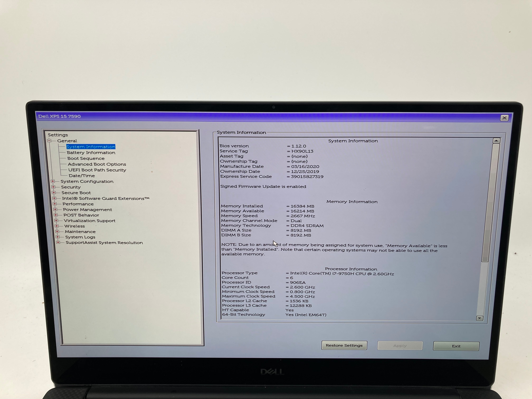Expand the System Configuration node
The width and height of the screenshot is (532, 399).
53,181
